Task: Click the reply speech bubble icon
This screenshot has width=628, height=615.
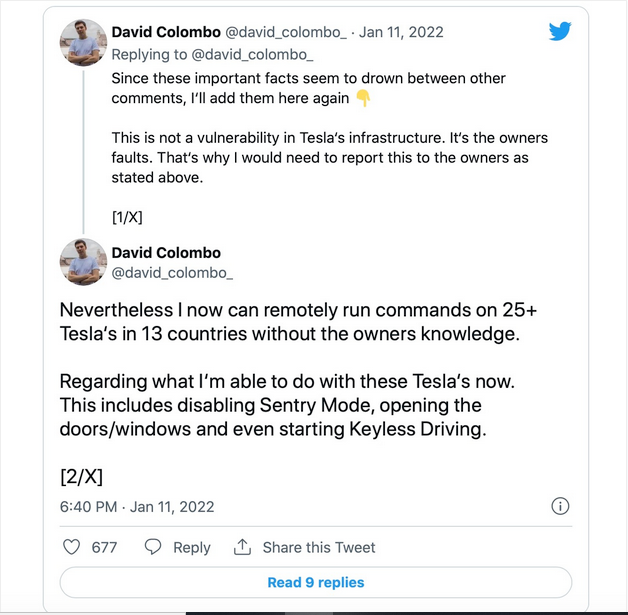Action: pos(153,547)
